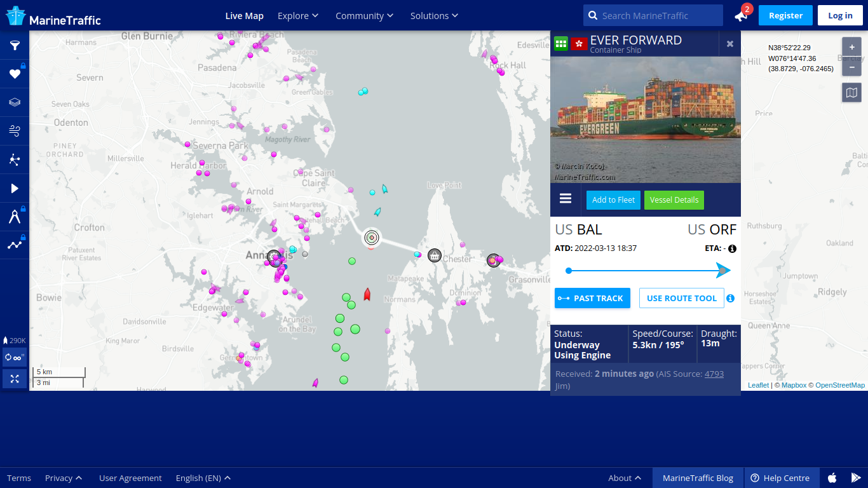
Task: Click the Hong Kong flag icon
Action: 579,44
